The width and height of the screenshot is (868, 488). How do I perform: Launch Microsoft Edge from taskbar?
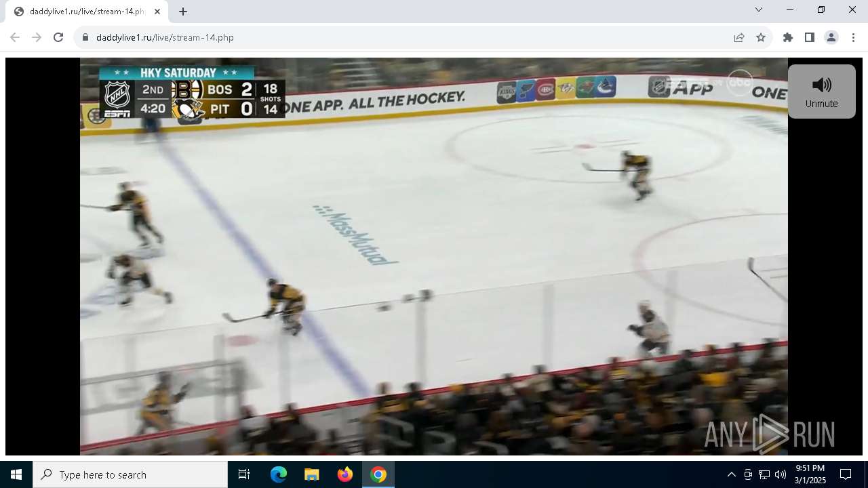pyautogui.click(x=279, y=474)
